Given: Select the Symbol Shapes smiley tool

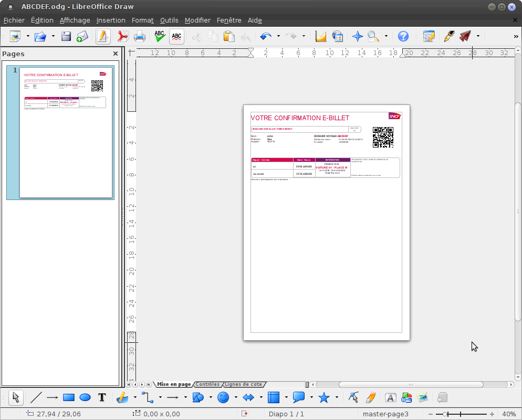Looking at the screenshot, I should pos(223,397).
